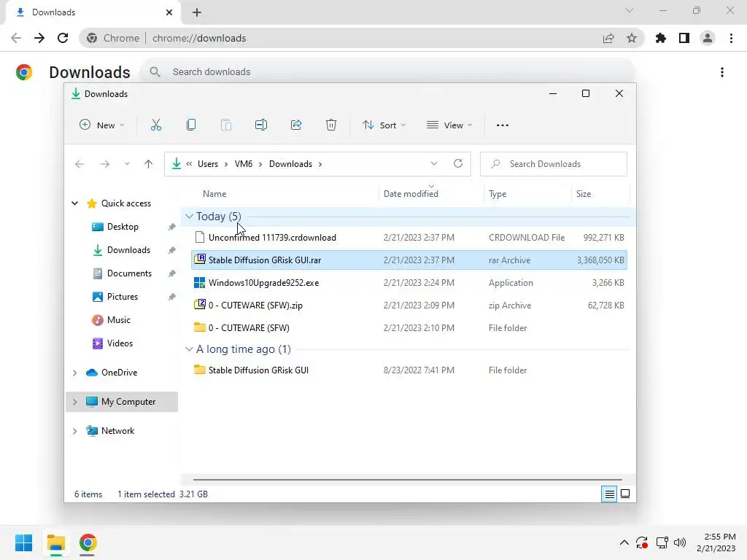
Task: Click the Cut scissors icon in Explorer toolbar
Action: [x=156, y=125]
